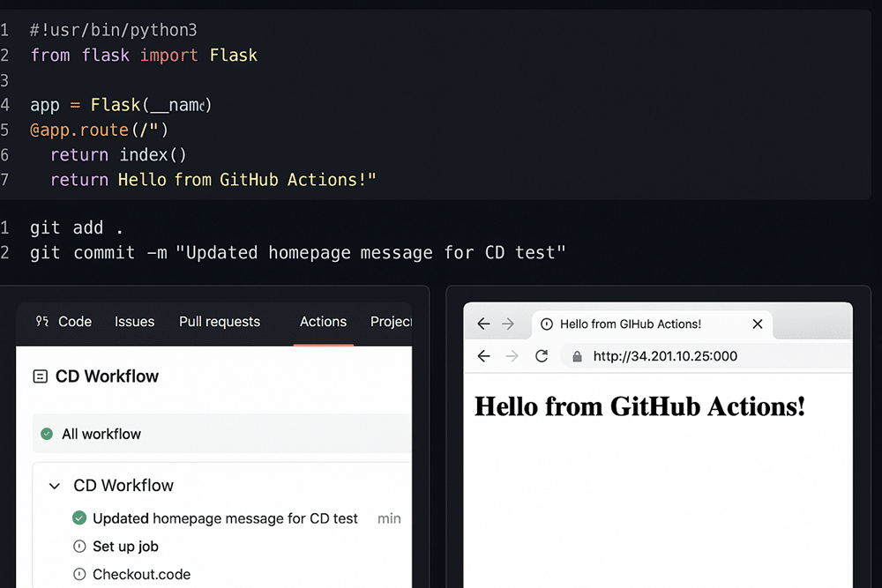Viewport: 882px width, 588px height.
Task: Click the return index() code line
Action: click(118, 154)
